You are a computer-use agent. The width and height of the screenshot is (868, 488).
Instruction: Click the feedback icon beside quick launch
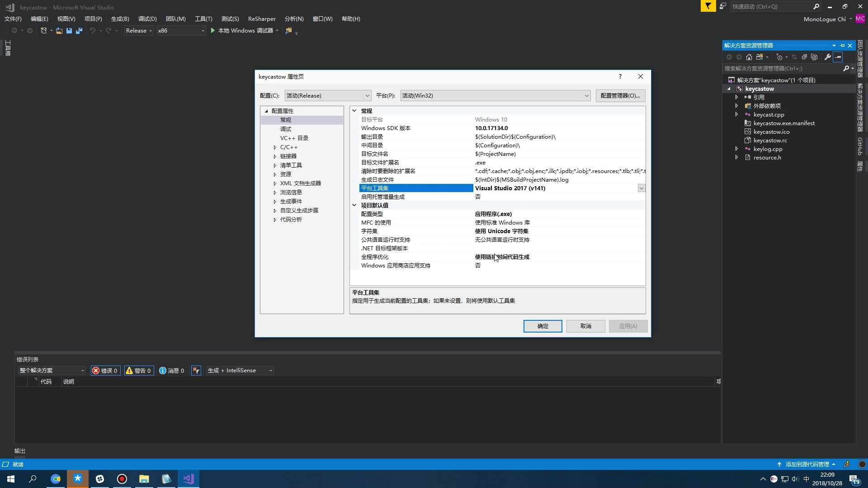tap(723, 6)
